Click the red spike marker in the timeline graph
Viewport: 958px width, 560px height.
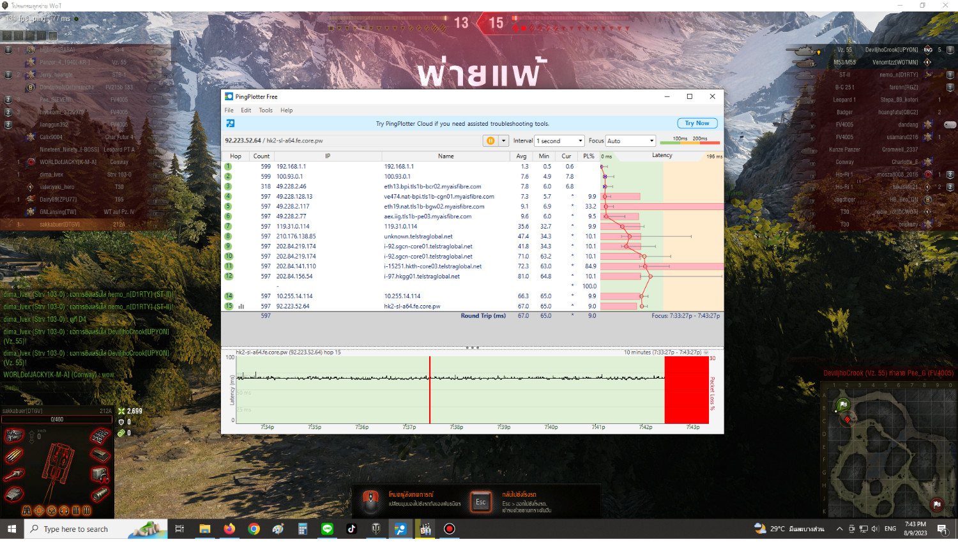click(430, 390)
